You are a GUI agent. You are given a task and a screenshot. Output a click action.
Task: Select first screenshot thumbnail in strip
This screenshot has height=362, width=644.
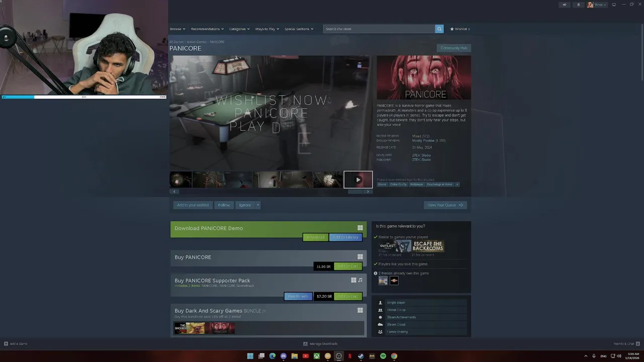(181, 179)
